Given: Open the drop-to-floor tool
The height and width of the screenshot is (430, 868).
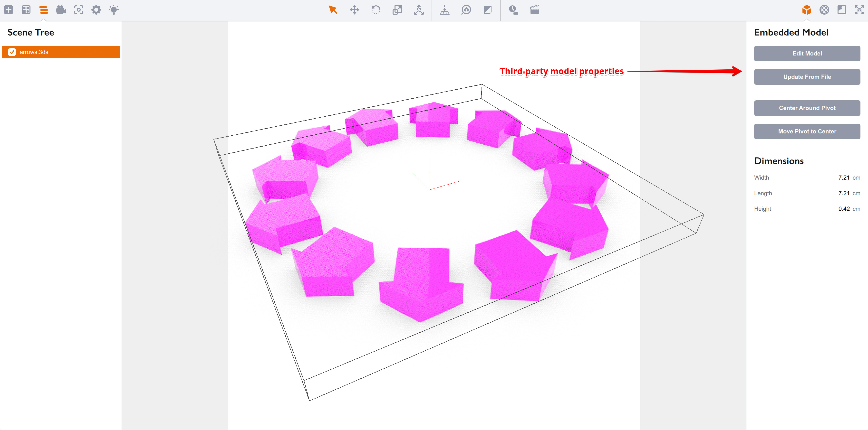Looking at the screenshot, I should pos(445,10).
